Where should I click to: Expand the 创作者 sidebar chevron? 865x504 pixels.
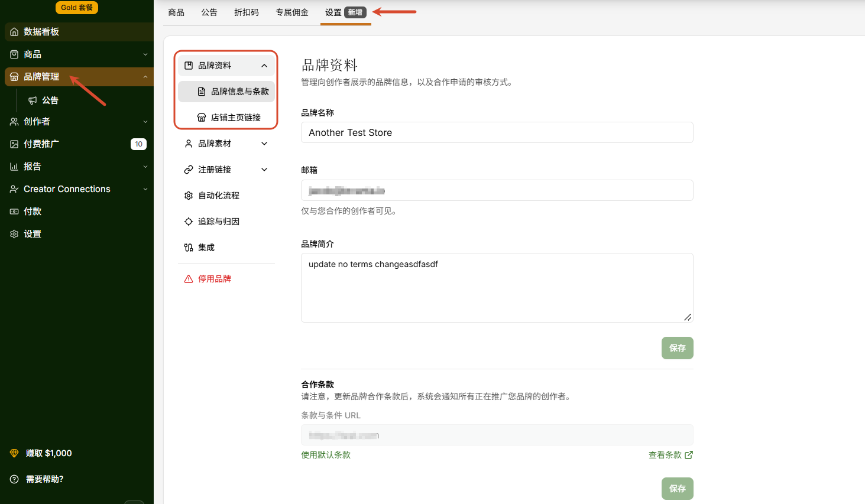[145, 122]
